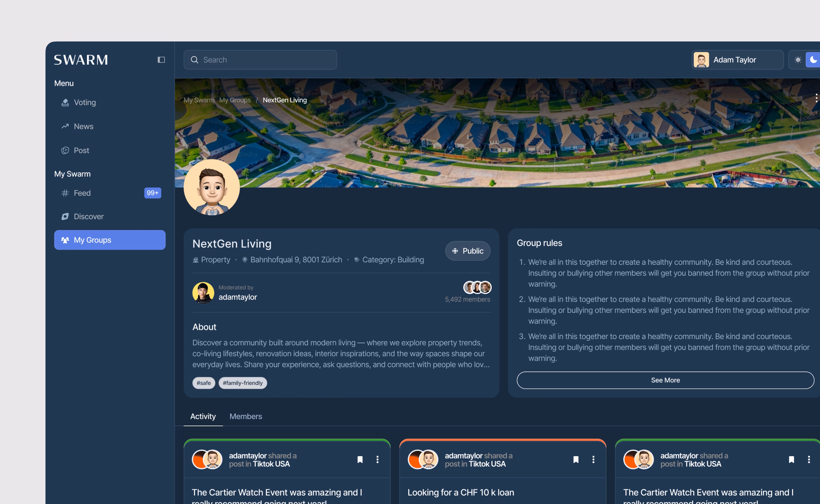Bookmark the third post card
The width and height of the screenshot is (820, 504).
791,460
